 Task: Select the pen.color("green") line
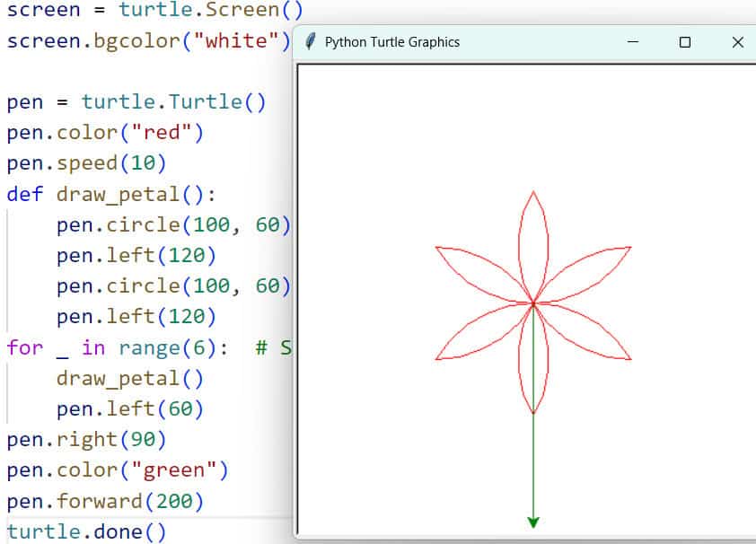[118, 469]
